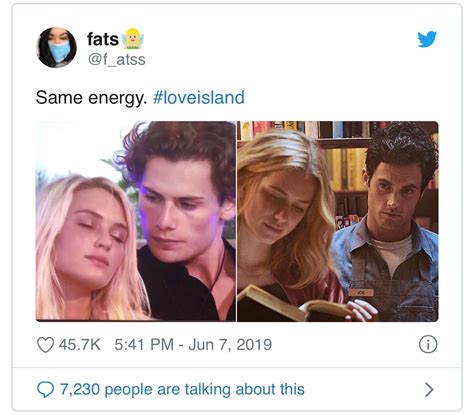This screenshot has height=415, width=474.
Task: Click the fairy emoji beside the name
Action: pos(132,39)
